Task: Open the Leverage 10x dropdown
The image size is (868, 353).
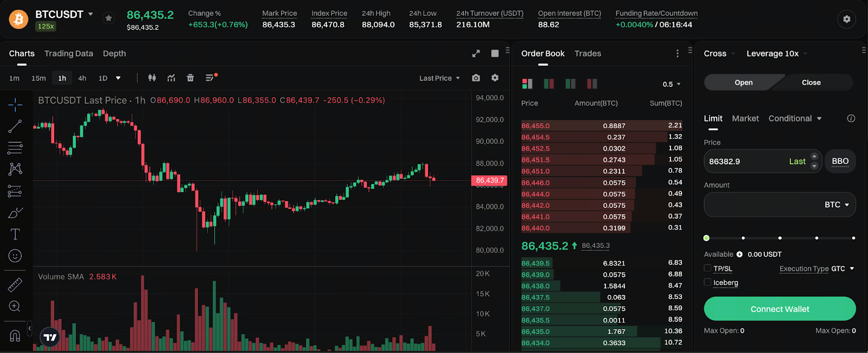Action: coord(777,53)
